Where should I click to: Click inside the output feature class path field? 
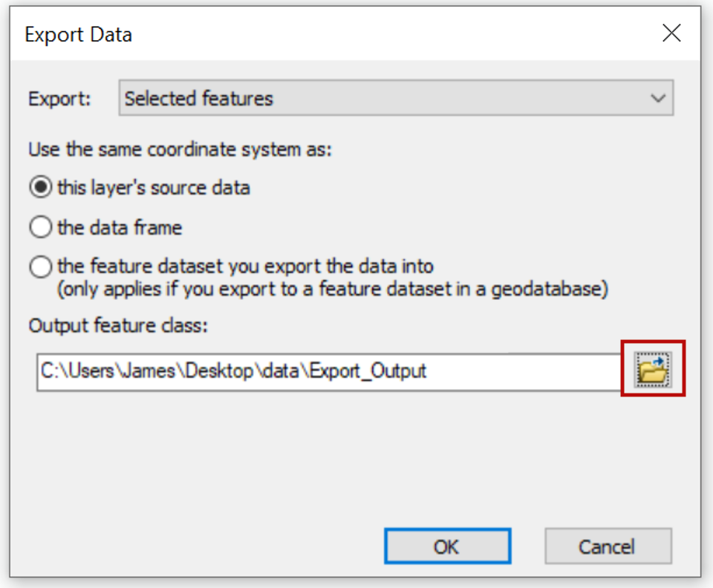297,370
